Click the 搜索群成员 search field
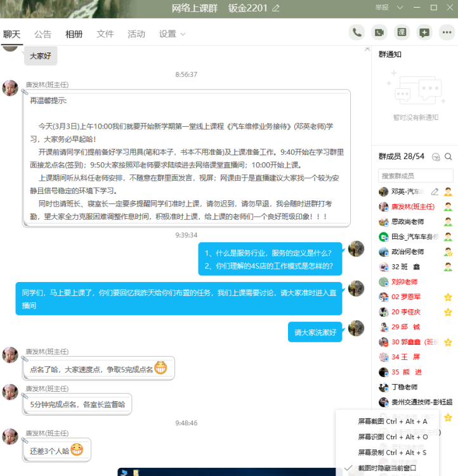 pos(415,176)
